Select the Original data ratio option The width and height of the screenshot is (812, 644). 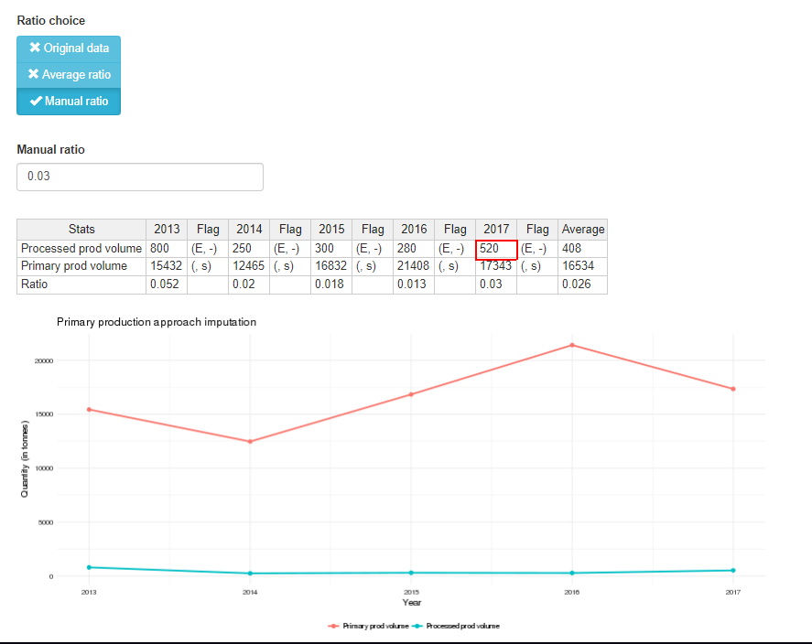tap(69, 48)
